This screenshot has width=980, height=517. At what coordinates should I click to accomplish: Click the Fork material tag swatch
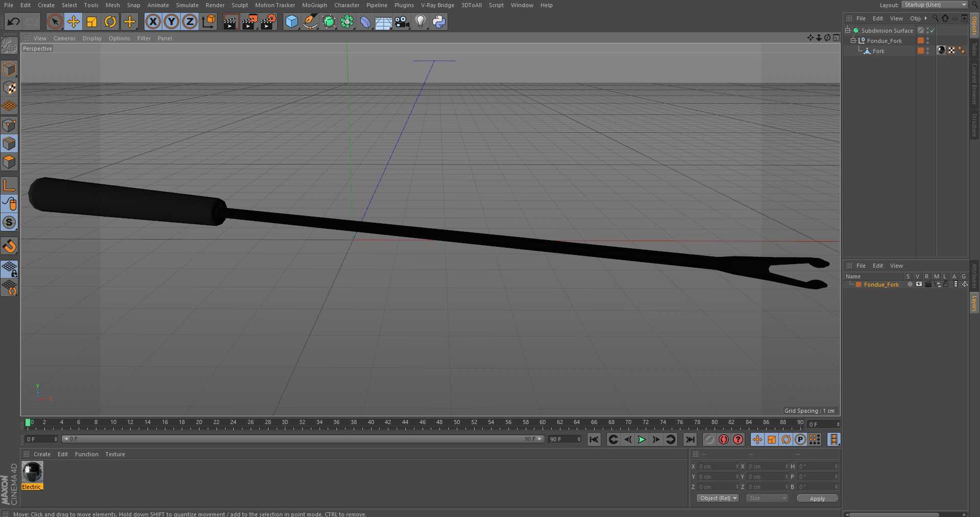coord(941,50)
